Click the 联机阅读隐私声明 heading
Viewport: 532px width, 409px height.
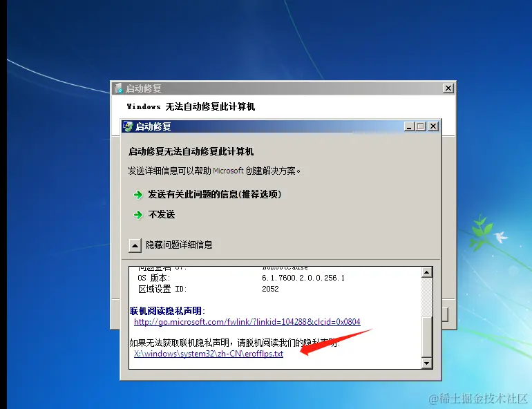pyautogui.click(x=167, y=311)
